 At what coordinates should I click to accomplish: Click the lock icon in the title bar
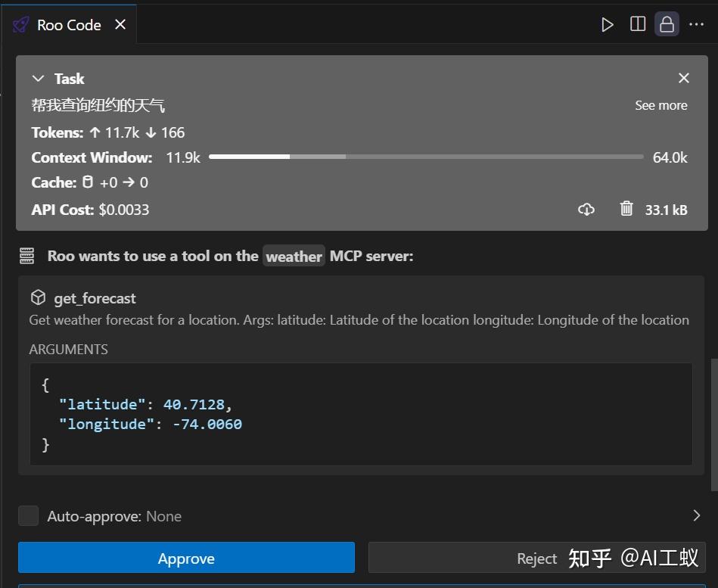coord(667,23)
